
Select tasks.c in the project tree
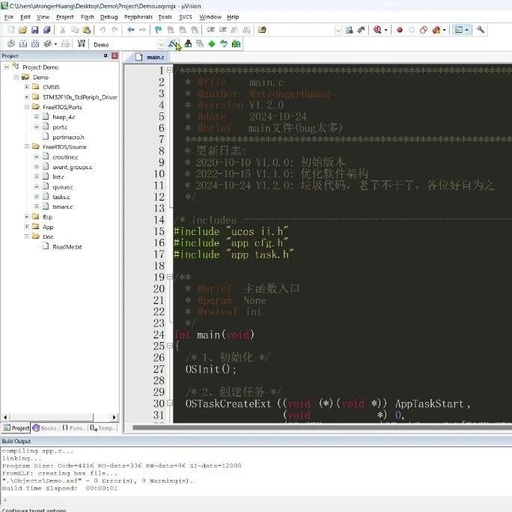pos(61,197)
